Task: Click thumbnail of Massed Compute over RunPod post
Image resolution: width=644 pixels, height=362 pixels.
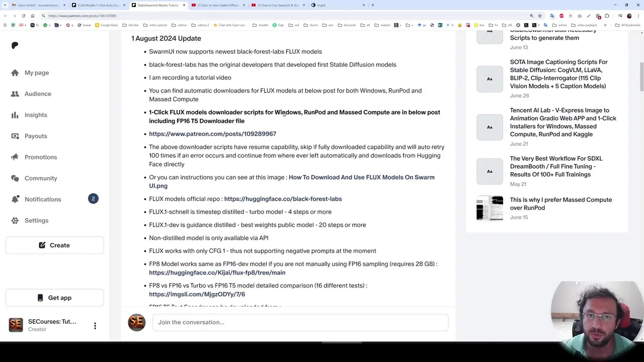Action: pyautogui.click(x=490, y=208)
